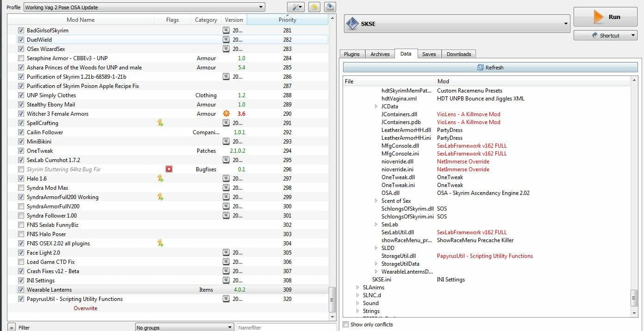This screenshot has height=331, width=644.
Task: Tick the Show only conflicts checkbox
Action: (345, 325)
